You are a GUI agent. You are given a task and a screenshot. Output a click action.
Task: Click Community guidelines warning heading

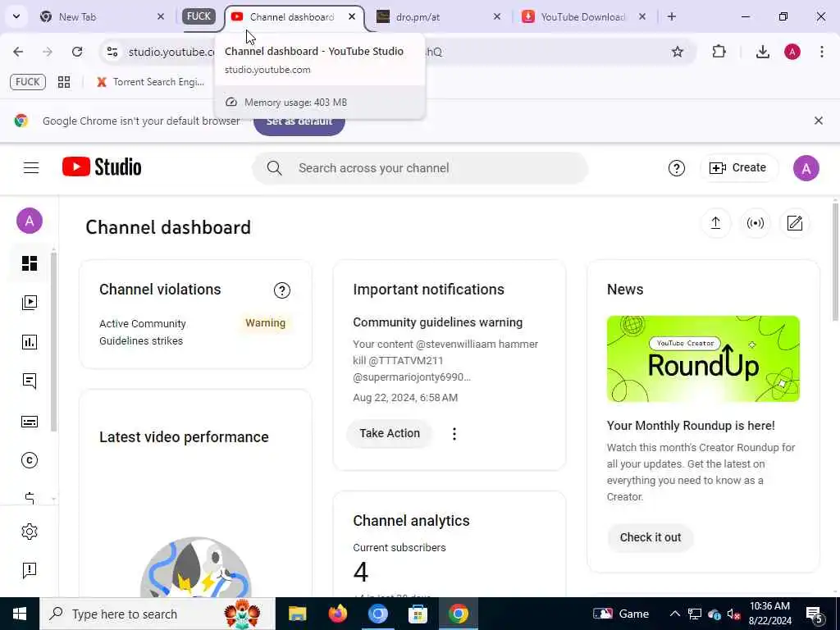(x=438, y=322)
